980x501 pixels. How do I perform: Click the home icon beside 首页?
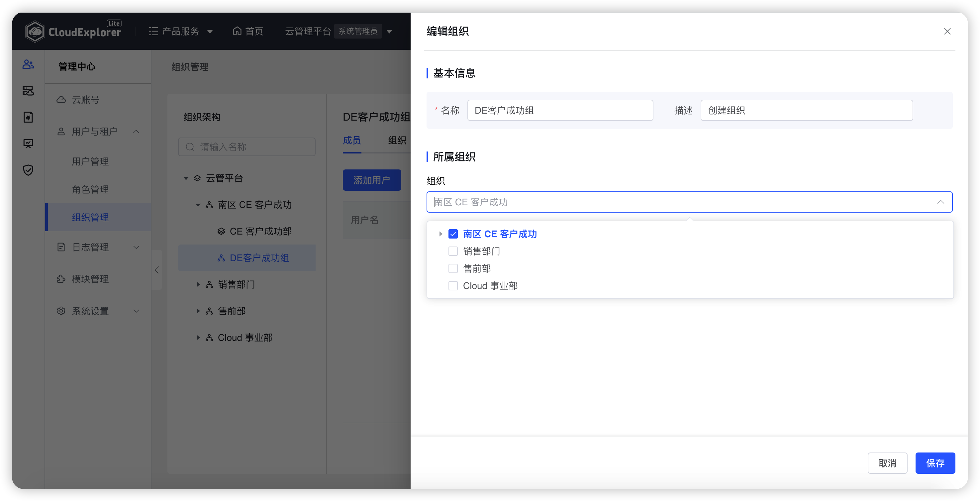pyautogui.click(x=237, y=31)
